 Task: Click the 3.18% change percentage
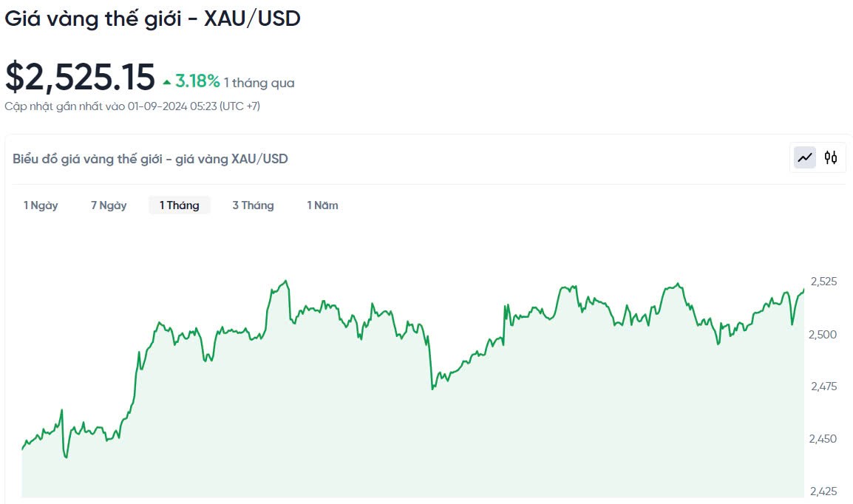[197, 81]
